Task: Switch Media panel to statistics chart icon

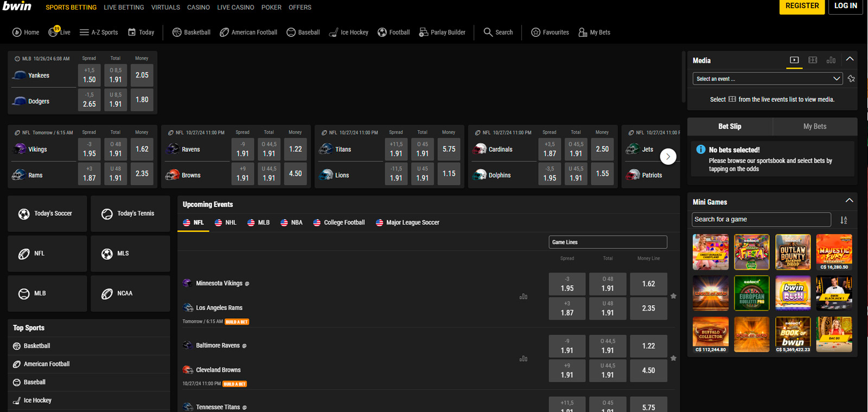Action: point(831,60)
